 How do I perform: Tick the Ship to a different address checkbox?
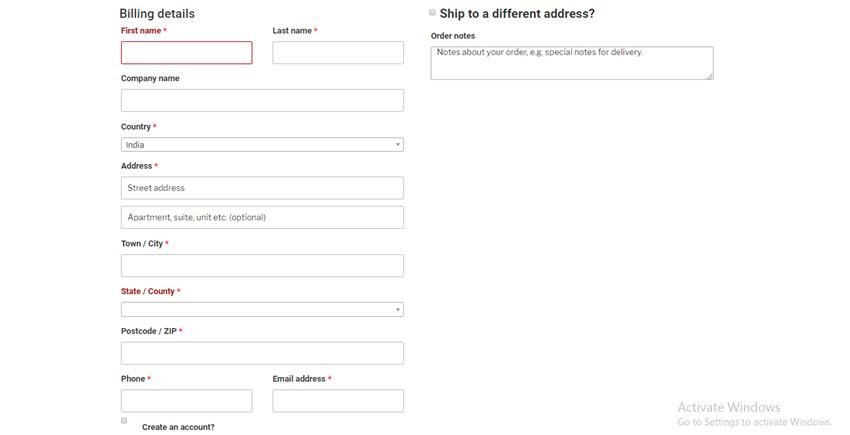tap(432, 13)
